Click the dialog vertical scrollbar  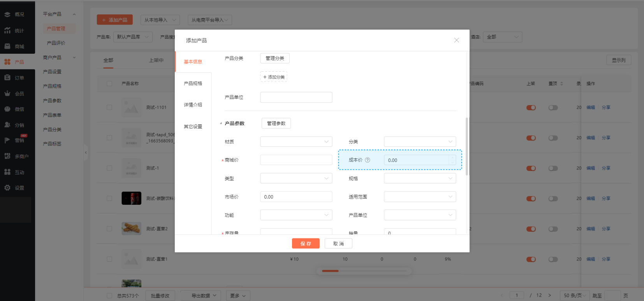click(x=467, y=146)
